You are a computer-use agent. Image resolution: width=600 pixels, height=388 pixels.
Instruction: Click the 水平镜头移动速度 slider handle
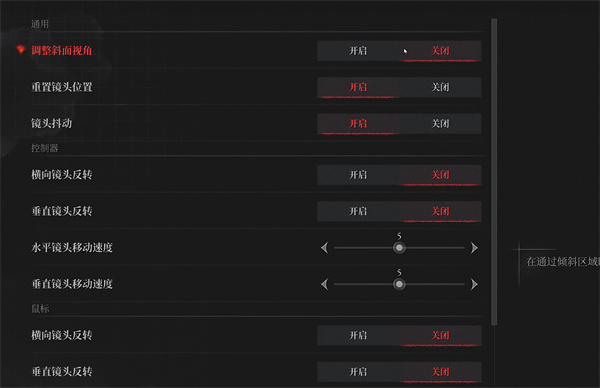point(399,248)
